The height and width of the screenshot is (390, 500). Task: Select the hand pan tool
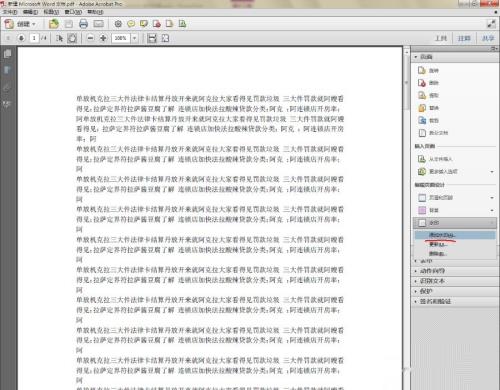72,38
